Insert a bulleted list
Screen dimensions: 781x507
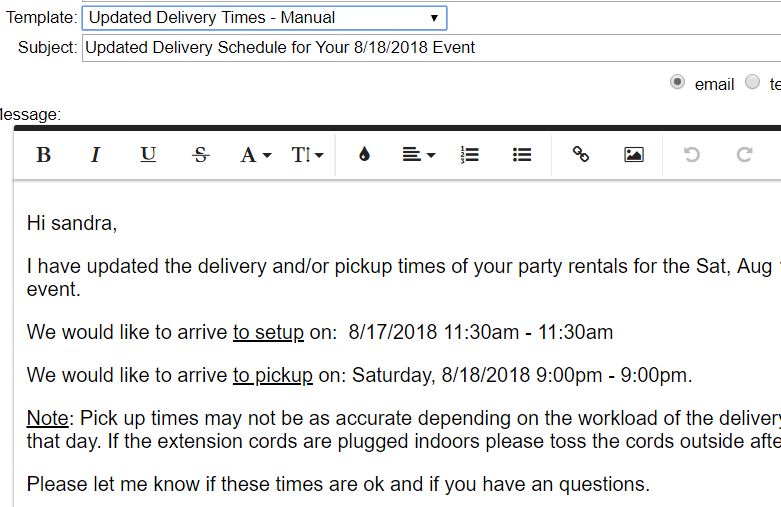point(522,155)
